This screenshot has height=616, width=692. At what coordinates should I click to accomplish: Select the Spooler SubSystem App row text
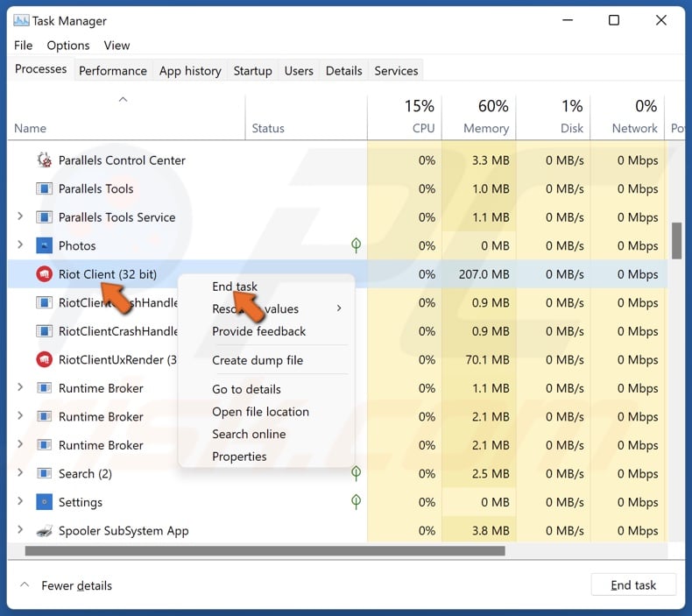124,531
